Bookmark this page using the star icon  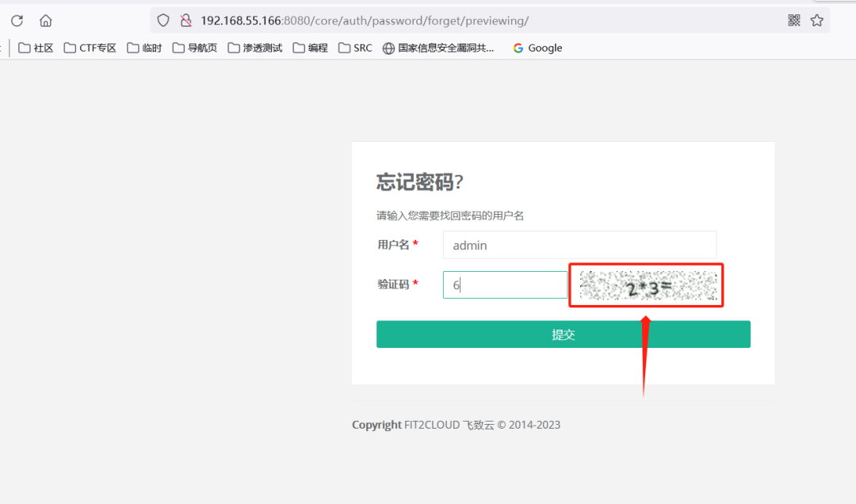(x=818, y=21)
